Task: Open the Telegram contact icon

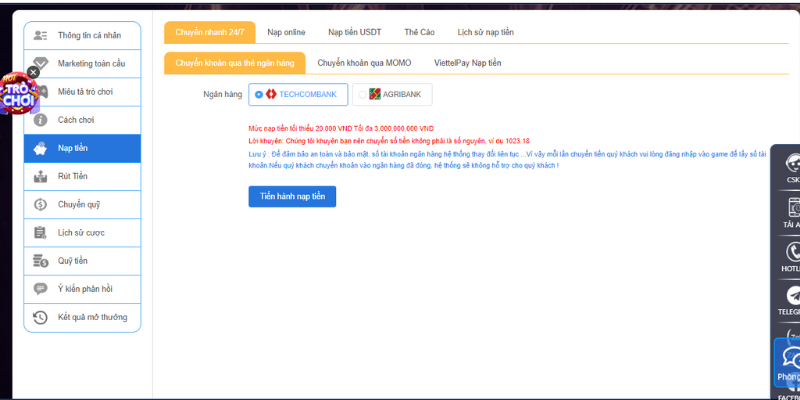Action: click(793, 296)
